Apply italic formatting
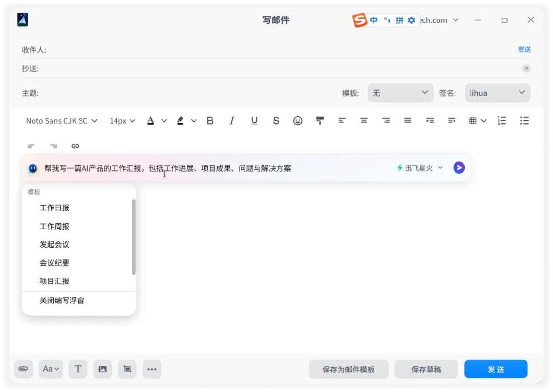Viewport: 553px width, 392px height. (x=232, y=121)
